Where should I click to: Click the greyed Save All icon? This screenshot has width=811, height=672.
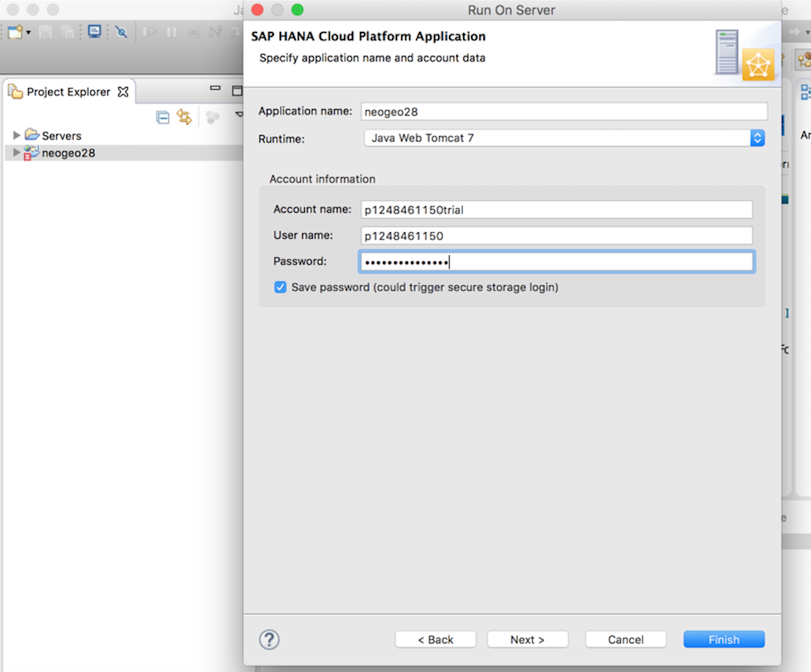click(x=67, y=32)
